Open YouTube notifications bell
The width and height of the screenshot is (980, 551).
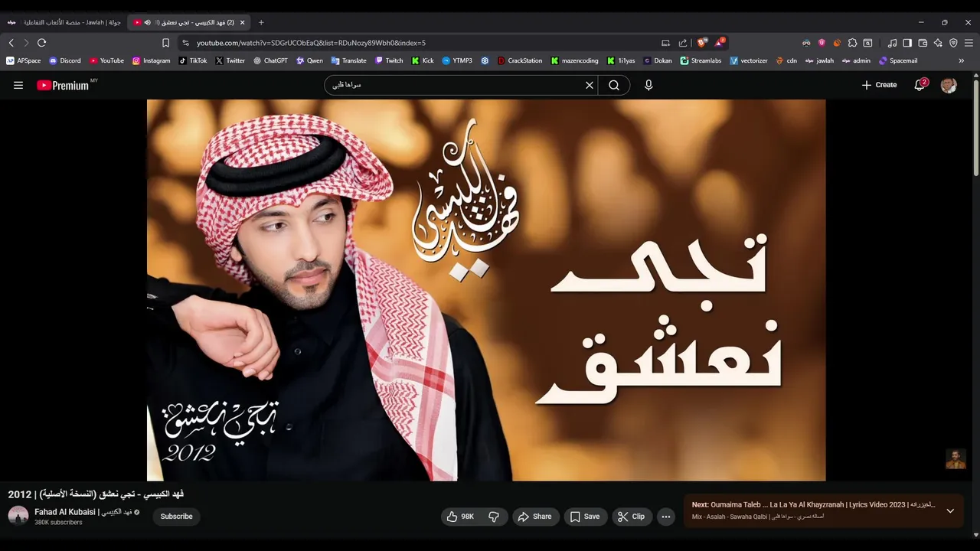(920, 85)
